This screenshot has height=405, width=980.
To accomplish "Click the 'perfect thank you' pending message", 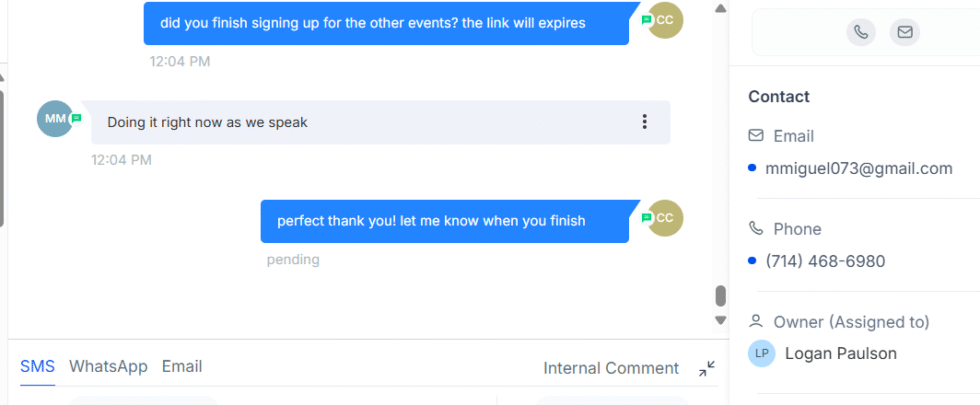I will (x=444, y=221).
